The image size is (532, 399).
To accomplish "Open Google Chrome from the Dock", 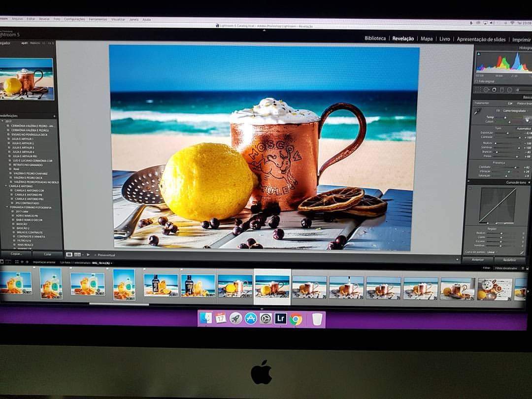I will point(296,319).
